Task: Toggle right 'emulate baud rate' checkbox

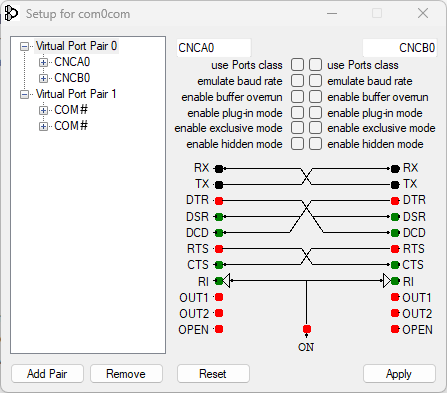Action: click(315, 81)
